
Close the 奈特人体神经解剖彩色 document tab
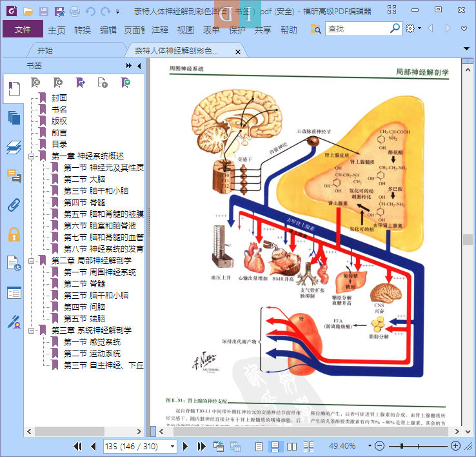[238, 52]
